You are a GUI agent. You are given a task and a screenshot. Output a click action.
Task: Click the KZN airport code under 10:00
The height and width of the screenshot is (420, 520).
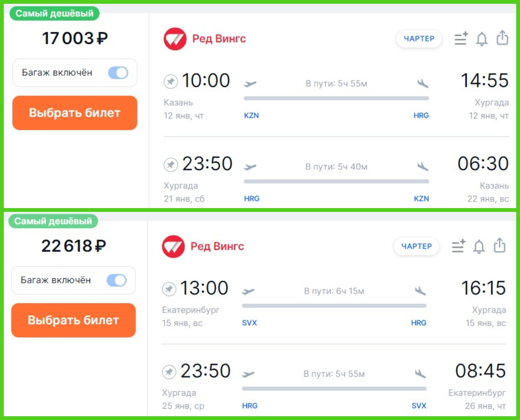point(251,115)
